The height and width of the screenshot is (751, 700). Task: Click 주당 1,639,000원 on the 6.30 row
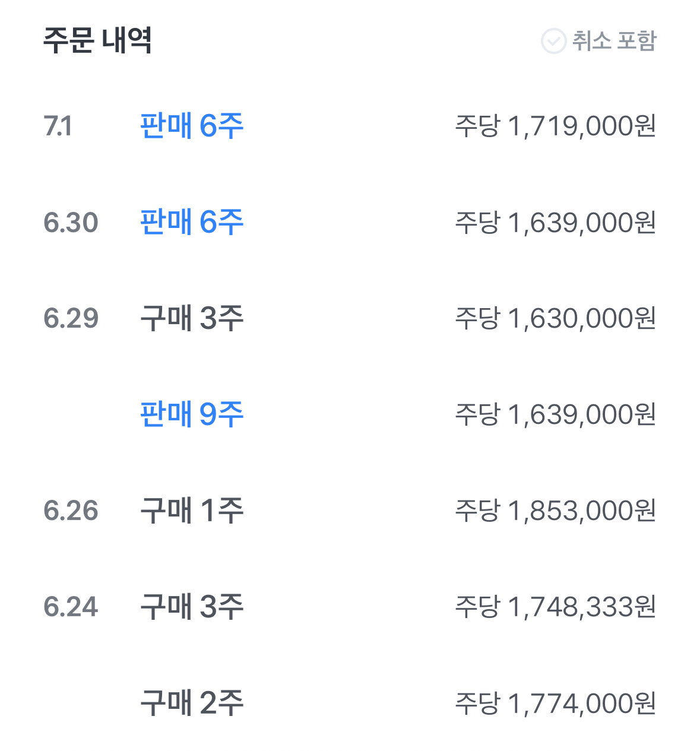click(555, 222)
